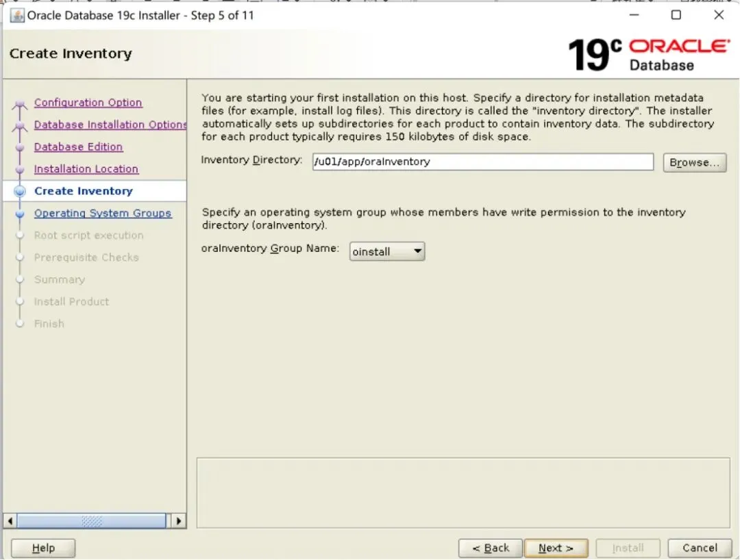Cancel the Oracle installation
This screenshot has width=740, height=560.
coord(700,548)
